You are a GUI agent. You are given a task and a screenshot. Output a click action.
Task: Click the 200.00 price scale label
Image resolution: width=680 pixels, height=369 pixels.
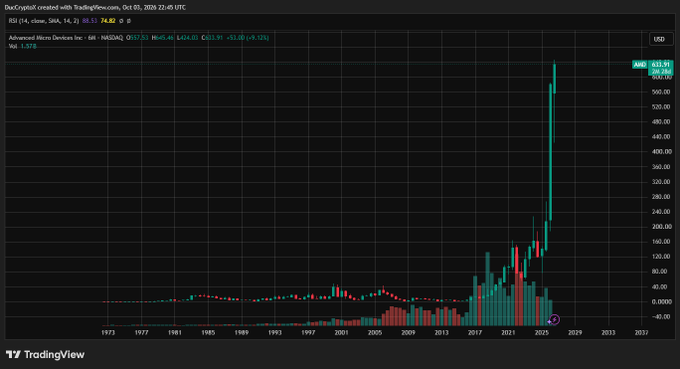tap(661, 227)
